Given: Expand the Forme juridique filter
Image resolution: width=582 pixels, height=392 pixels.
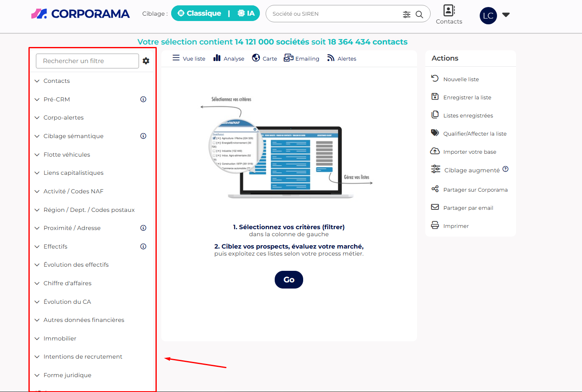Looking at the screenshot, I should pyautogui.click(x=68, y=375).
